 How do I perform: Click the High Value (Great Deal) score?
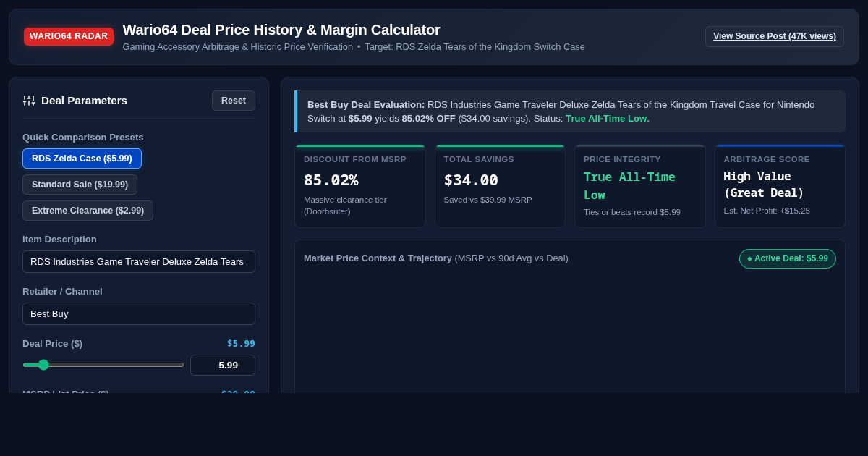(764, 184)
